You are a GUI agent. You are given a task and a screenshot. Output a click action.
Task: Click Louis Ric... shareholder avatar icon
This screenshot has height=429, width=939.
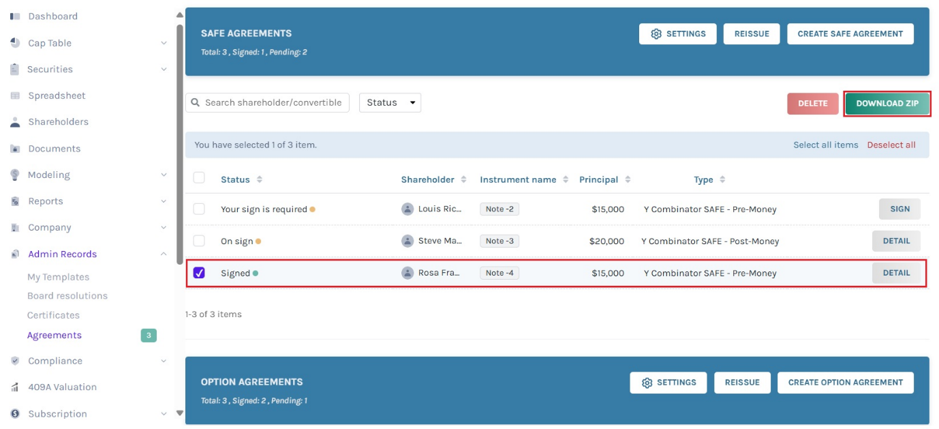407,209
